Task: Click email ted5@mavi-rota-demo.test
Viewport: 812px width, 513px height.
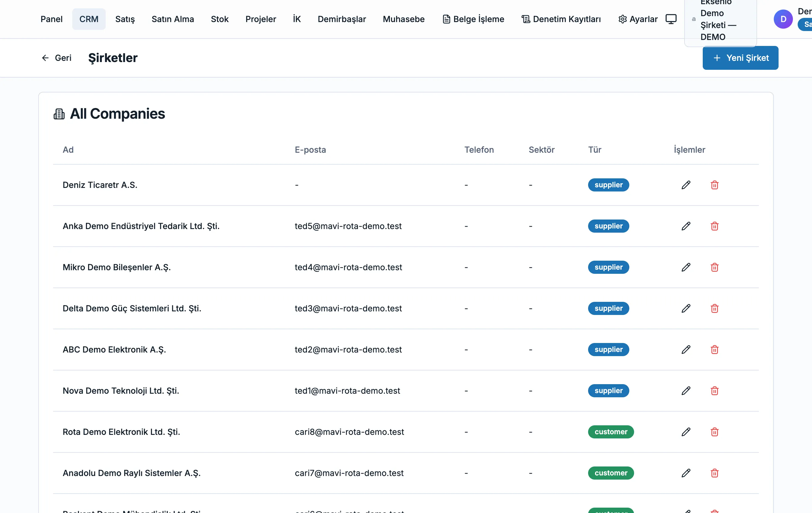Action: coord(348,226)
